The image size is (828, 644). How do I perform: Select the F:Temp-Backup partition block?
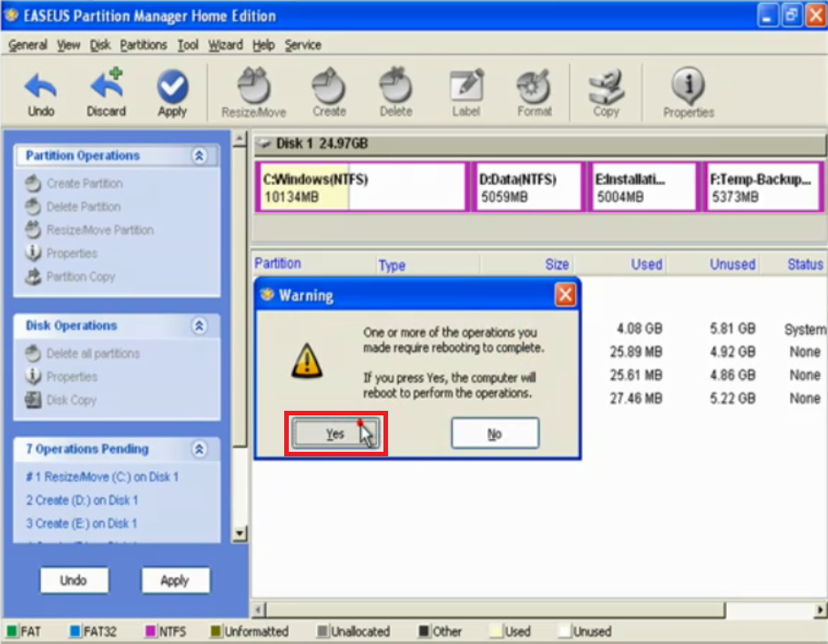click(762, 187)
